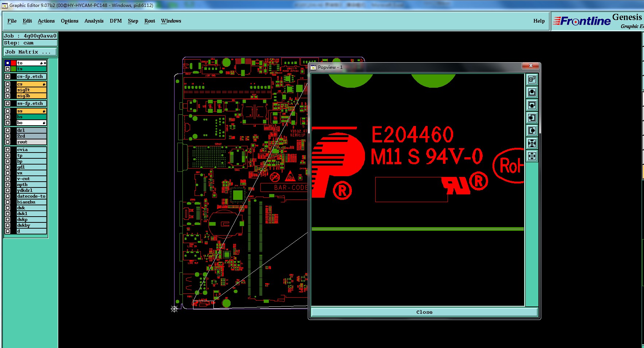Open the DFM menu

[x=116, y=21]
